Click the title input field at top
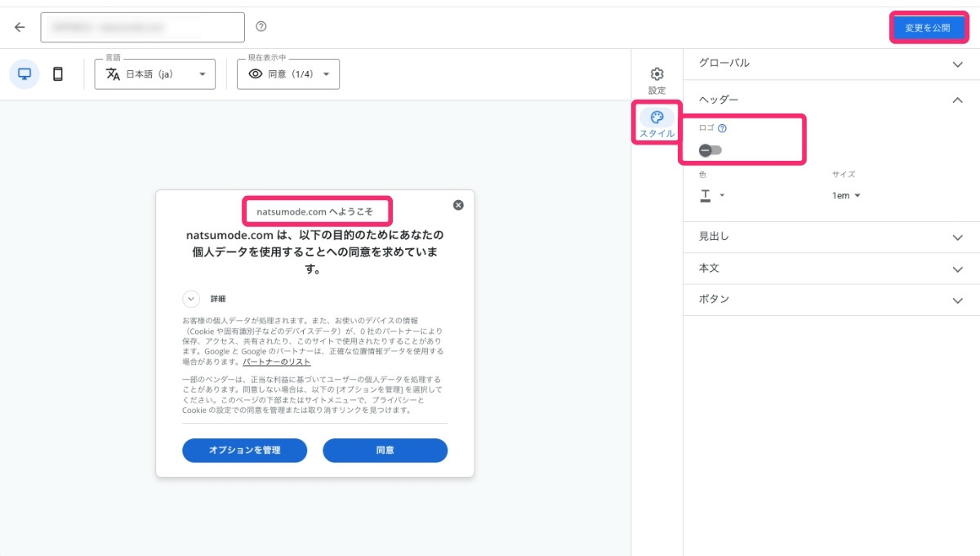Image resolution: width=980 pixels, height=556 pixels. tap(142, 26)
